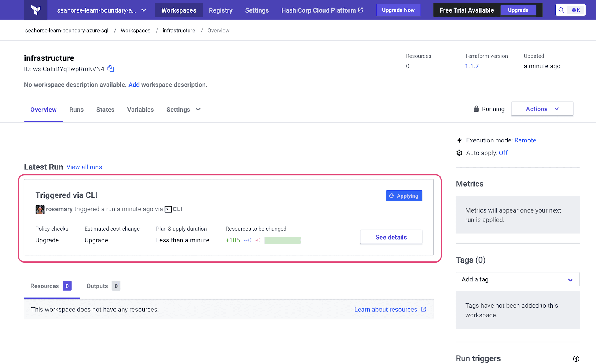Viewport: 596px width, 364px height.
Task: Click the Upgrade button in the Free Trial banner
Action: pyautogui.click(x=518, y=10)
